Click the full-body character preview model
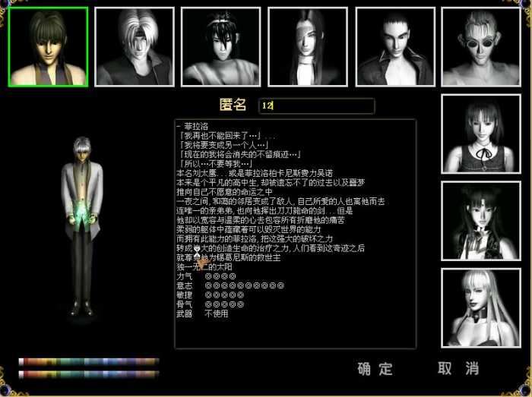Viewport: 532px width, 397px height. [82, 226]
